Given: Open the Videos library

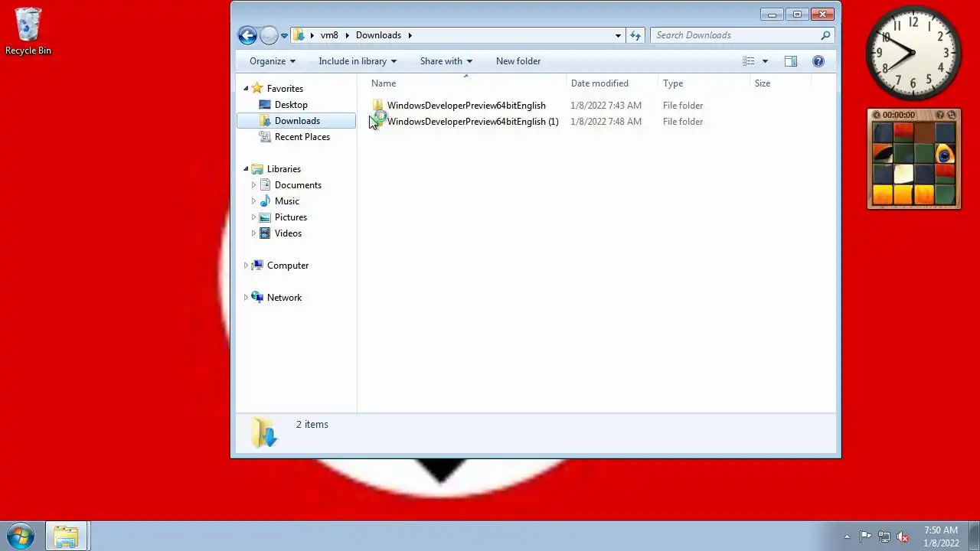Looking at the screenshot, I should [288, 233].
